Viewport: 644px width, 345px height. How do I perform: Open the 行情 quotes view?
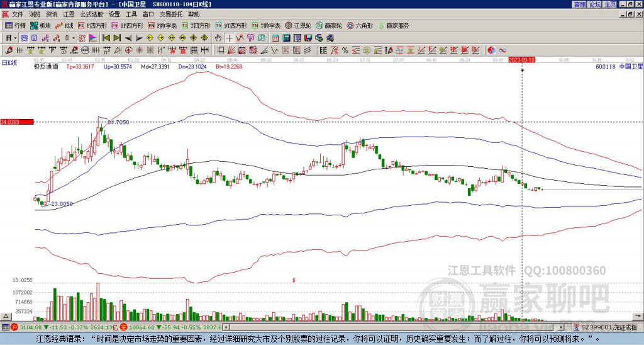point(16,25)
